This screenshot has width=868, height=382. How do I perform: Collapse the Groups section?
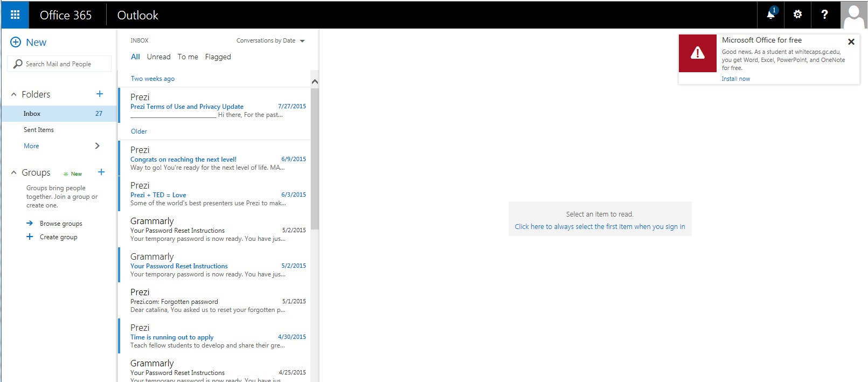pyautogui.click(x=14, y=172)
